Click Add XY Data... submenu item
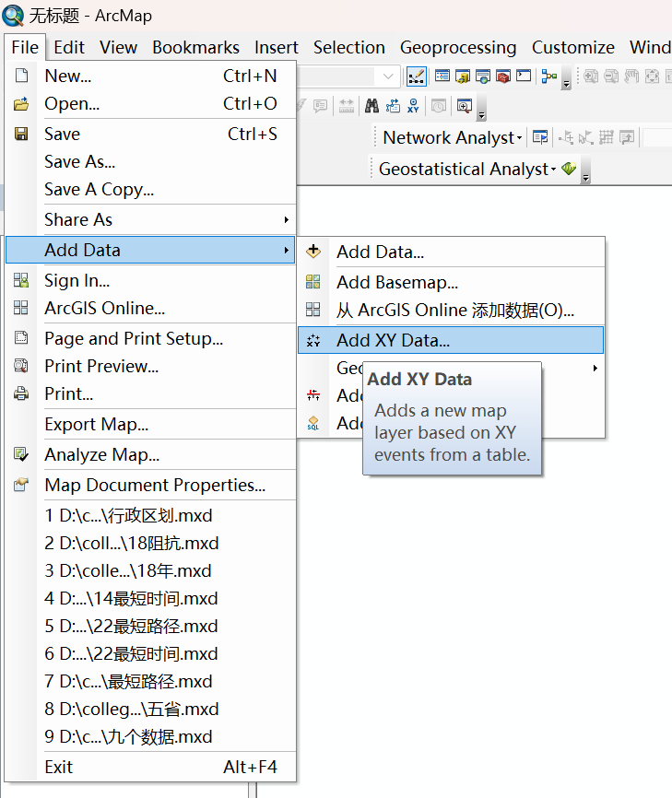This screenshot has height=798, width=672. click(451, 340)
